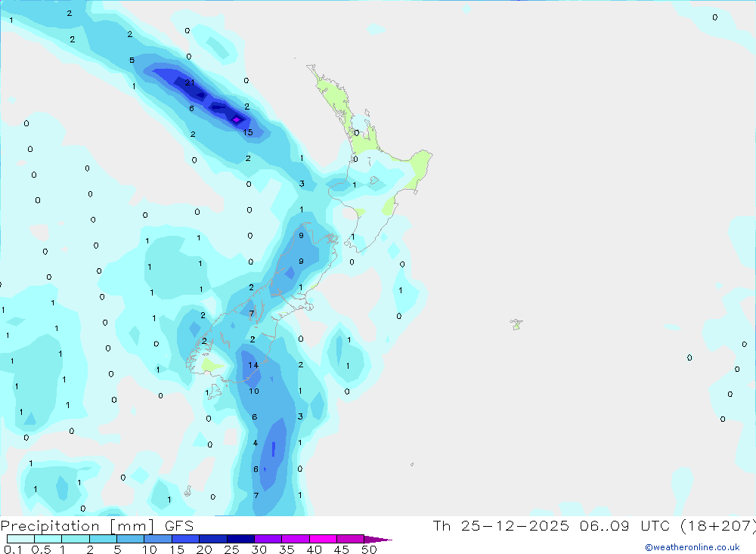Click the magenta peak precipitation cell
Image resolution: width=756 pixels, height=554 pixels.
click(x=236, y=119)
